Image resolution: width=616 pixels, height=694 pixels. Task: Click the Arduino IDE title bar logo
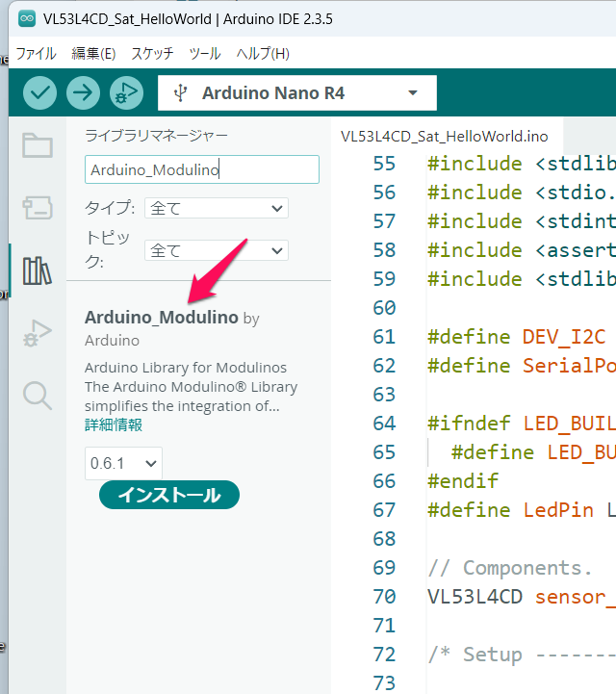tap(26, 19)
